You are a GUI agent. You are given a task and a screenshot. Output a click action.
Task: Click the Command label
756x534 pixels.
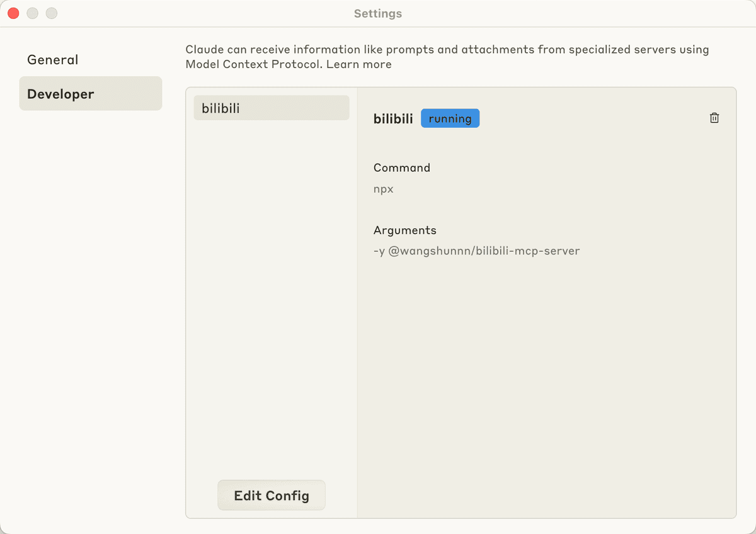402,168
